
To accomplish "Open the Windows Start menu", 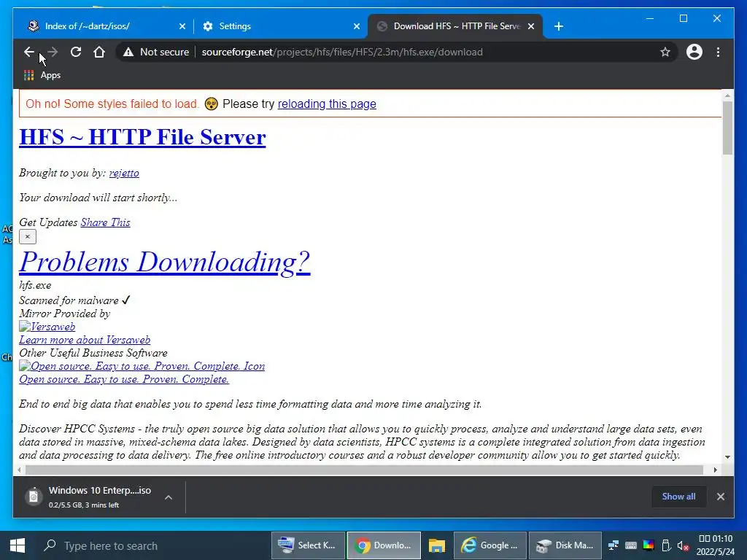I will pyautogui.click(x=18, y=545).
